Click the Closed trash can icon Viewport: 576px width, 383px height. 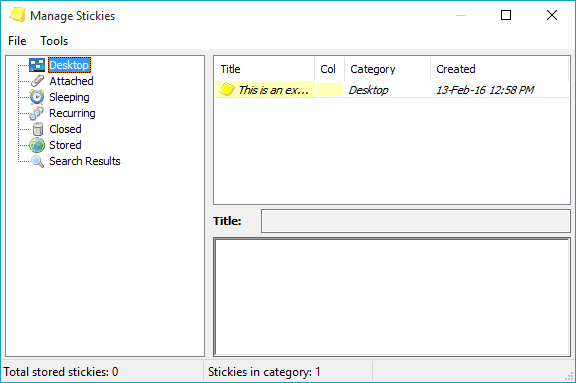(37, 129)
